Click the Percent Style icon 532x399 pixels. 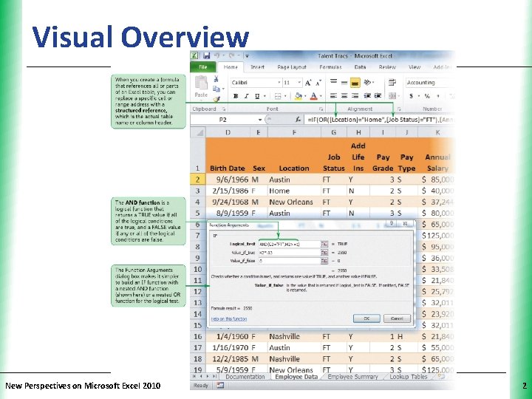click(427, 96)
